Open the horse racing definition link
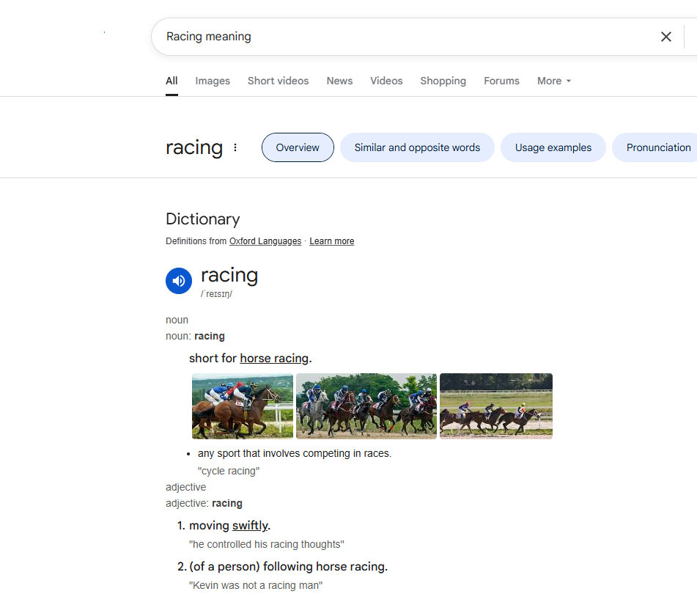The height and width of the screenshot is (616, 697). coord(274,359)
